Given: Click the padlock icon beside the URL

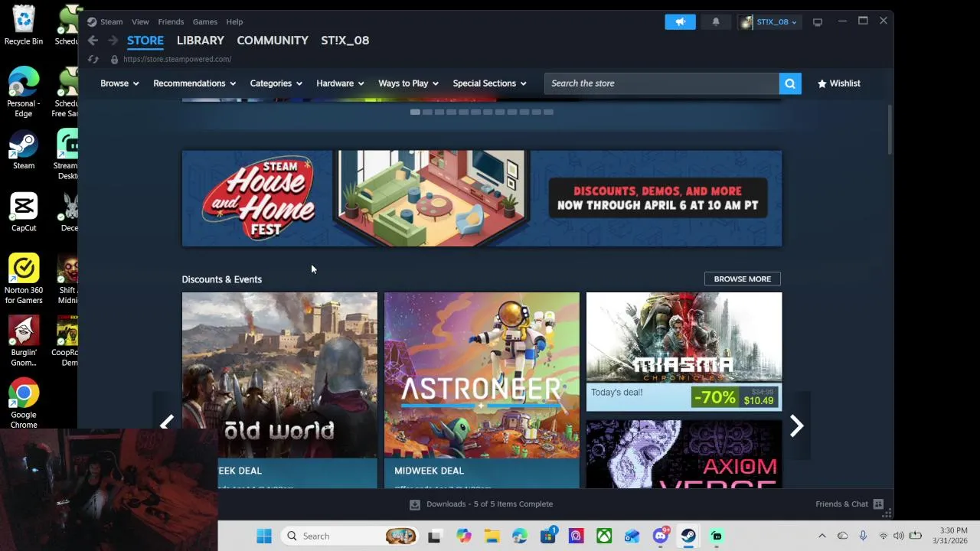Looking at the screenshot, I should pos(114,59).
